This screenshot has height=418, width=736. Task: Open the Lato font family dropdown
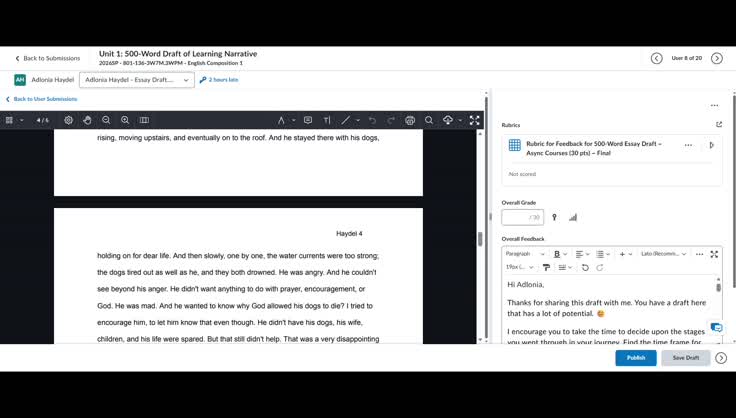(663, 254)
